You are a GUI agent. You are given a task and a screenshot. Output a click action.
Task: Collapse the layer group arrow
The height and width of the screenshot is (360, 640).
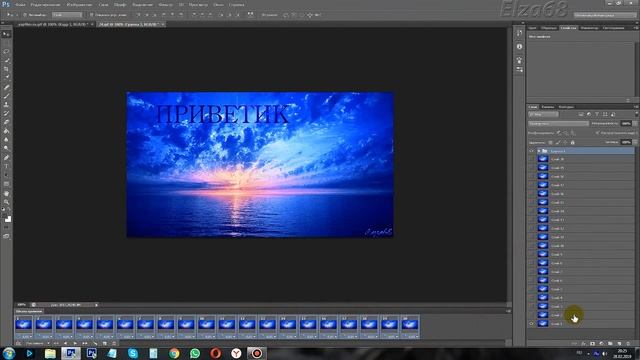539,151
